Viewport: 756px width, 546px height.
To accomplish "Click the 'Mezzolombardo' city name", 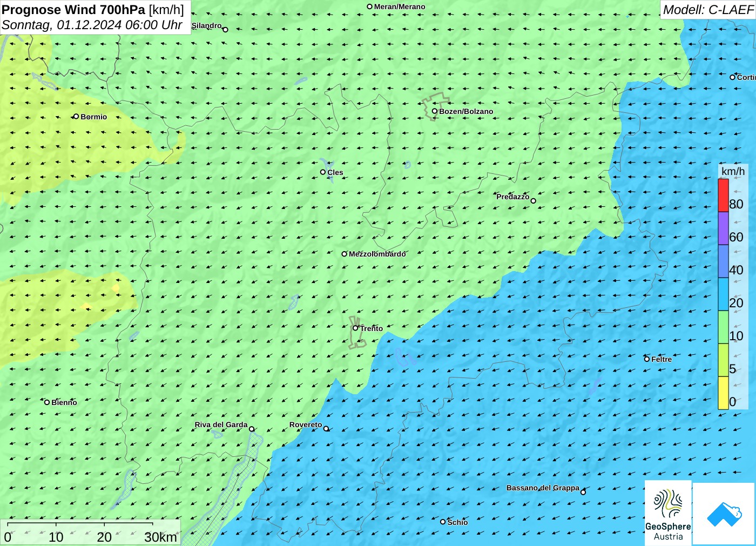I will tap(377, 254).
